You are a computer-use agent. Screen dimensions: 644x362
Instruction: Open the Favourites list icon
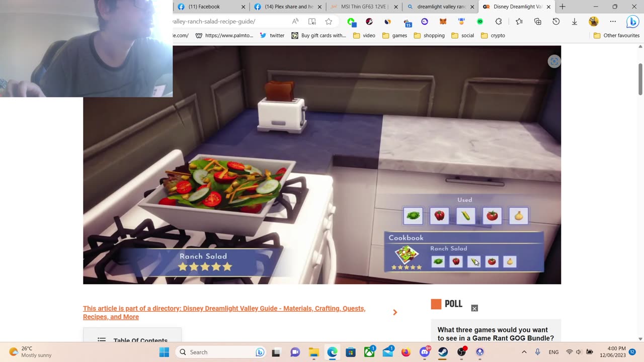(x=519, y=22)
